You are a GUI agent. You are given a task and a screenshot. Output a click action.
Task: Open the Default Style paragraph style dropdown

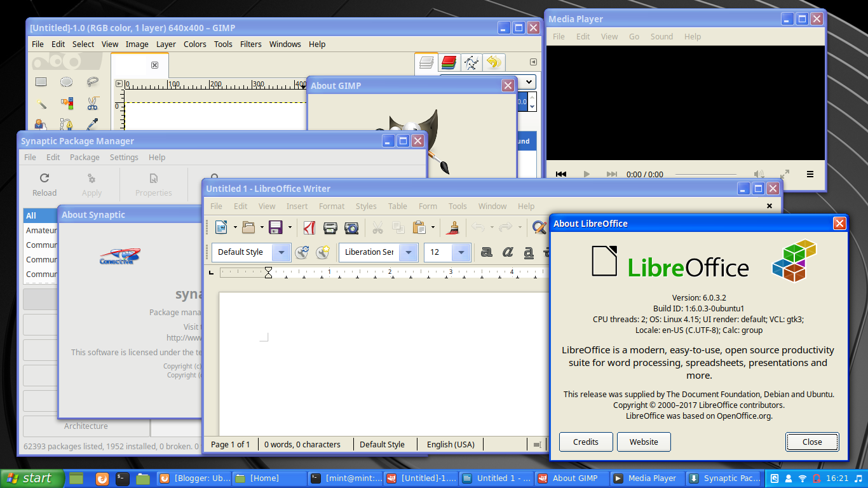(x=282, y=252)
